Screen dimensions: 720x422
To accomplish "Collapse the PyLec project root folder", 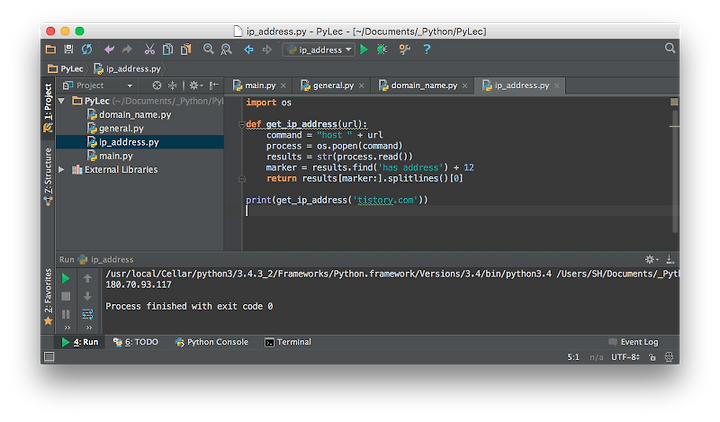I will tap(62, 101).
